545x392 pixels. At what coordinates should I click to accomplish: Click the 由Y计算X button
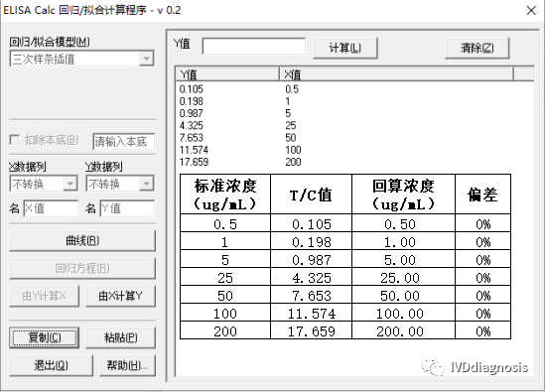click(44, 296)
